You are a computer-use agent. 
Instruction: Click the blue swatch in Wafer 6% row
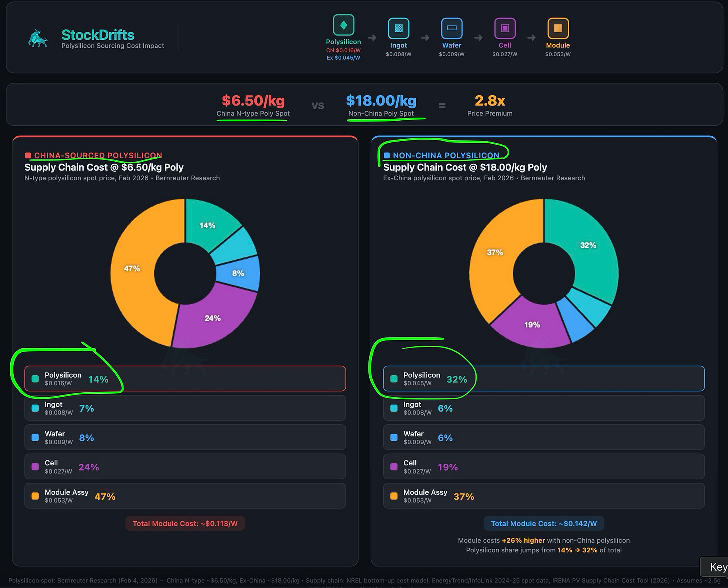[394, 437]
